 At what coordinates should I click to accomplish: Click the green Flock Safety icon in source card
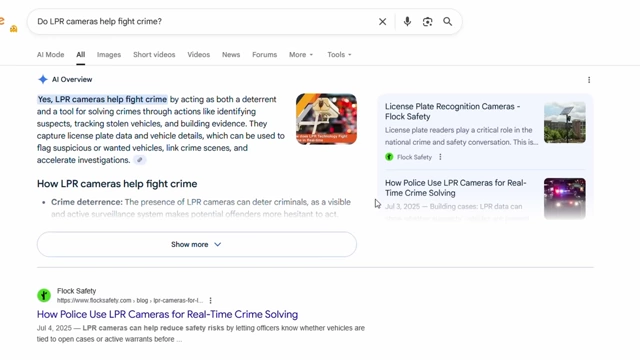389,157
